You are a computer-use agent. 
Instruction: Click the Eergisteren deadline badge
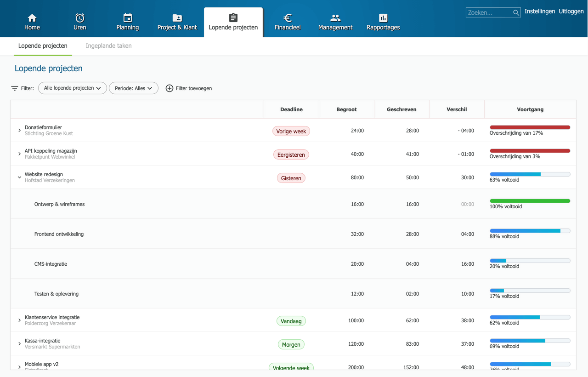coord(291,155)
